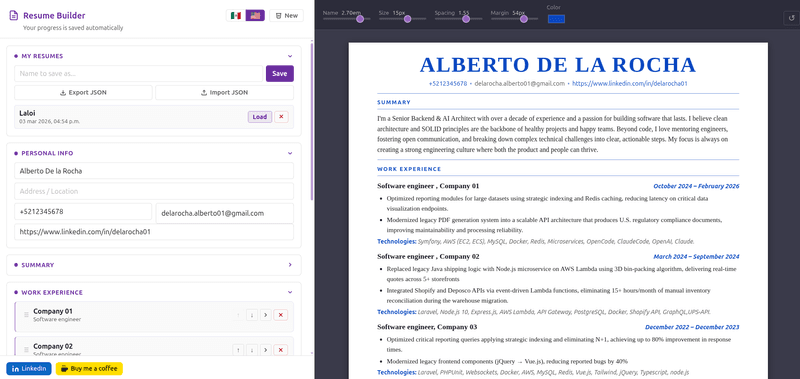Adjust the Name size slider

click(x=360, y=19)
